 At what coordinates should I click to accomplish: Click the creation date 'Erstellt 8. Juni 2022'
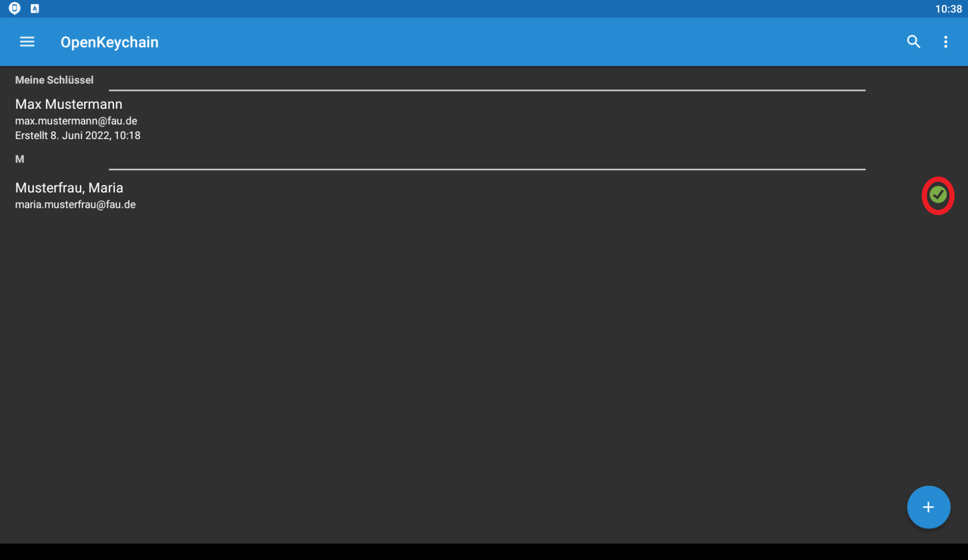click(x=78, y=136)
